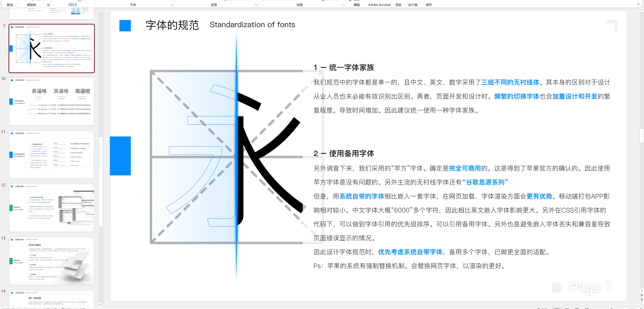Open the 段落 paragraph dialog launcher

pos(256,5)
